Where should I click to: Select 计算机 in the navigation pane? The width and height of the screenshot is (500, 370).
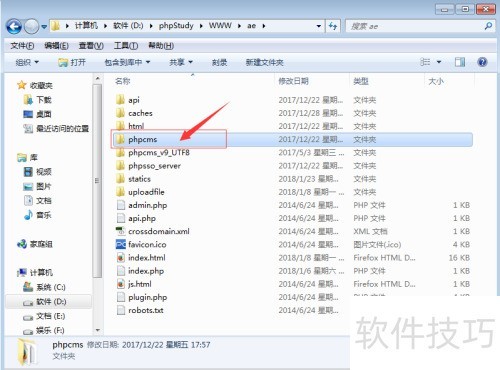click(35, 272)
